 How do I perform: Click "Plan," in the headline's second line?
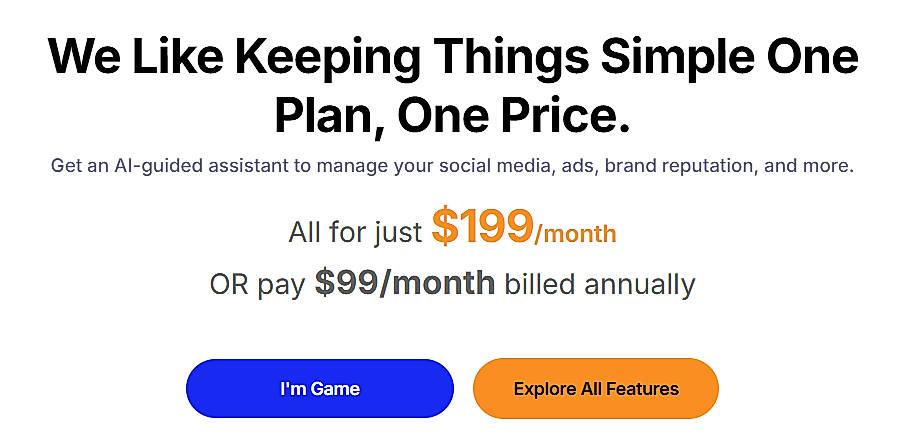point(326,116)
